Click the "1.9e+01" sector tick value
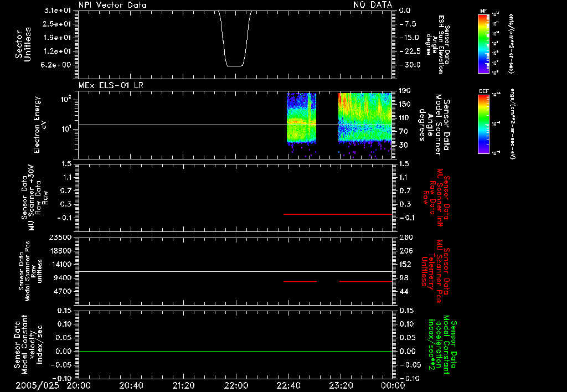 58,38
